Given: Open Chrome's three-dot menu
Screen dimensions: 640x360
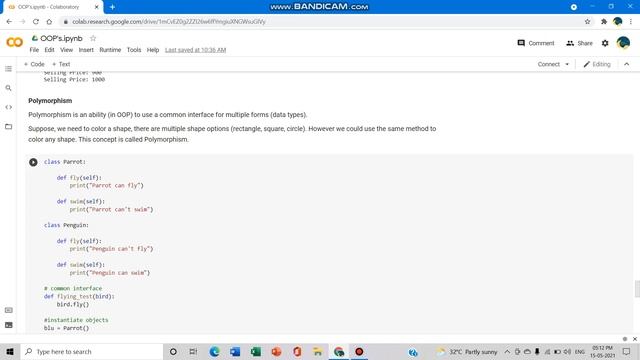Looking at the screenshot, I should tap(631, 22).
